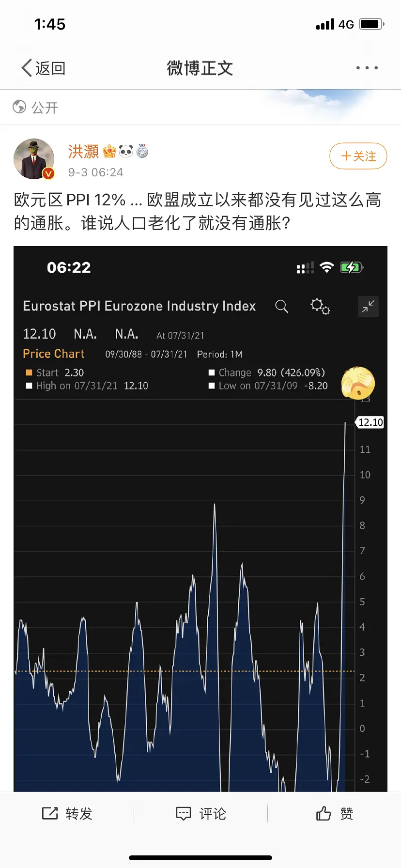Viewport: 401px width, 868px height.
Task: Tap the facepalm emoji sticker
Action: pyautogui.click(x=358, y=382)
